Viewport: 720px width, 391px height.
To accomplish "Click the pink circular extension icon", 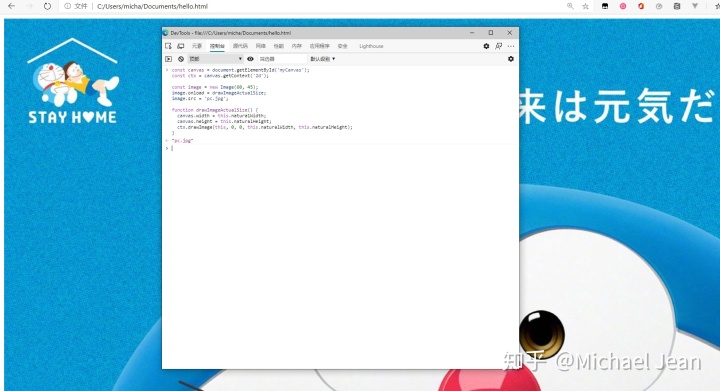I will [x=623, y=6].
